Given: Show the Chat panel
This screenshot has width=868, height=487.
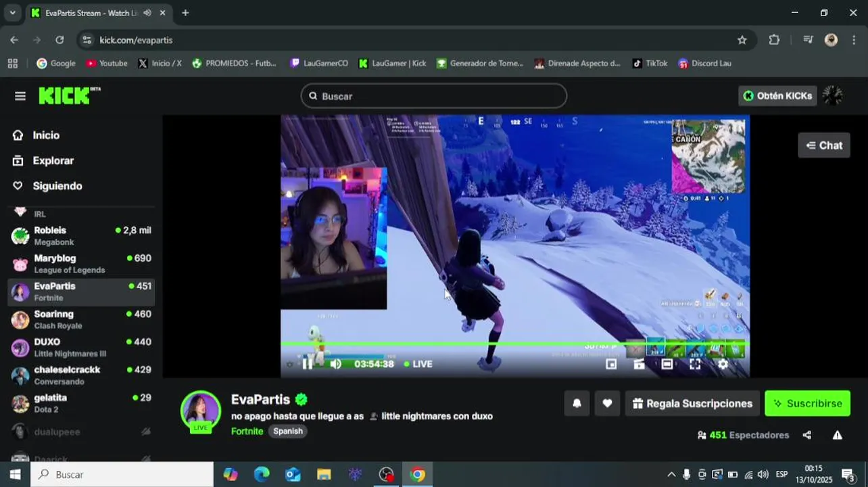Looking at the screenshot, I should click(824, 145).
